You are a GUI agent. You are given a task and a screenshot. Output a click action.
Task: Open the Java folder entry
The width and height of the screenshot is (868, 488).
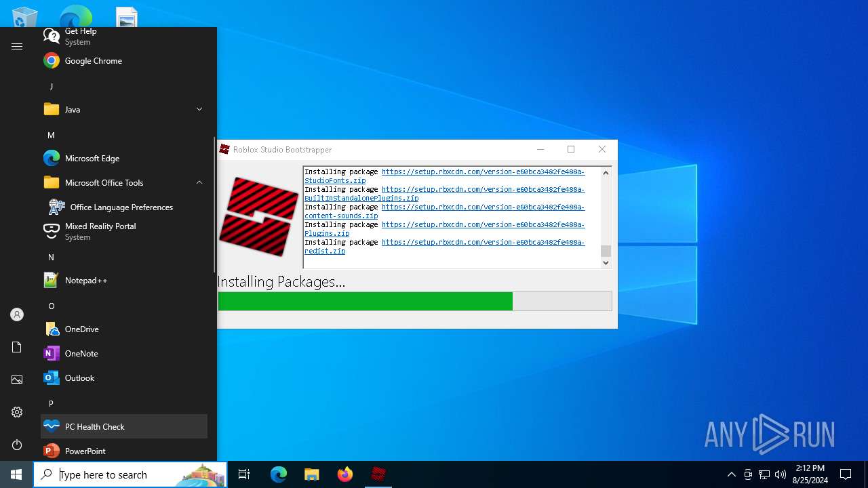124,110
